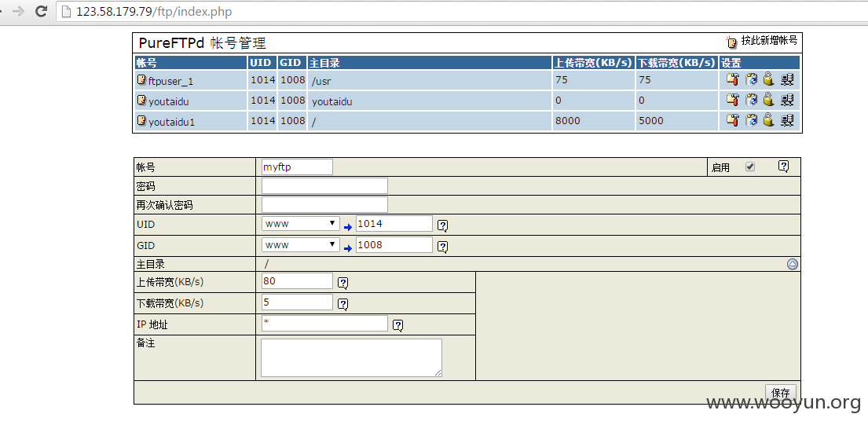Click 上传带宽 field showing 80
Screen dimensions: 868x425
click(297, 281)
